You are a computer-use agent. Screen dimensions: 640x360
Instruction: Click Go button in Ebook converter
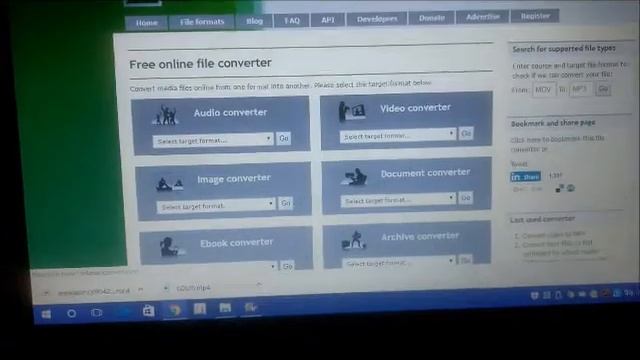click(x=287, y=266)
